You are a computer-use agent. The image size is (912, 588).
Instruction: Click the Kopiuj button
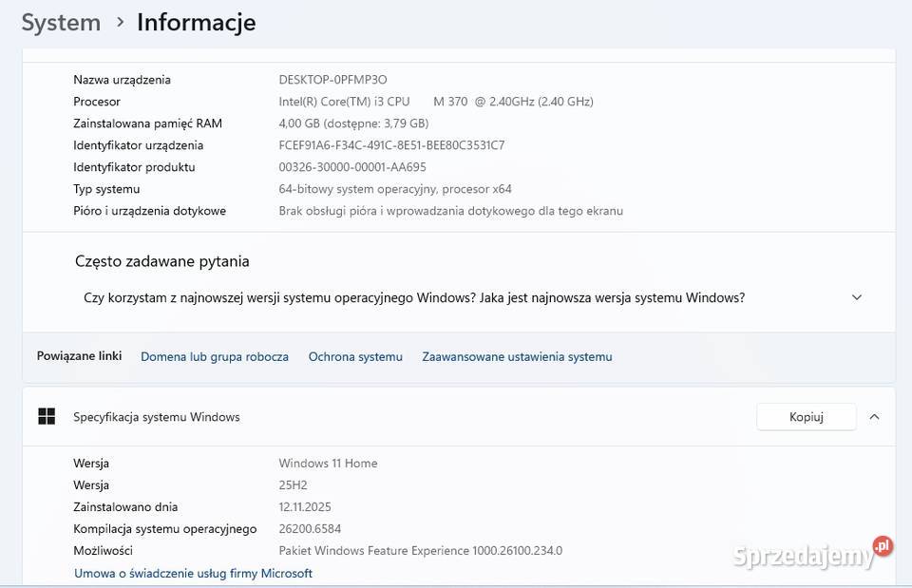(x=807, y=416)
